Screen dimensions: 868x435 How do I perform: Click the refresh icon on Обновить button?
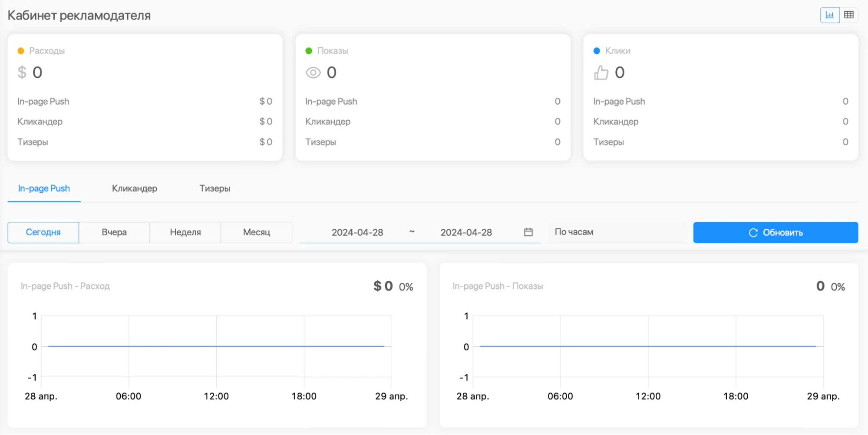pos(753,233)
